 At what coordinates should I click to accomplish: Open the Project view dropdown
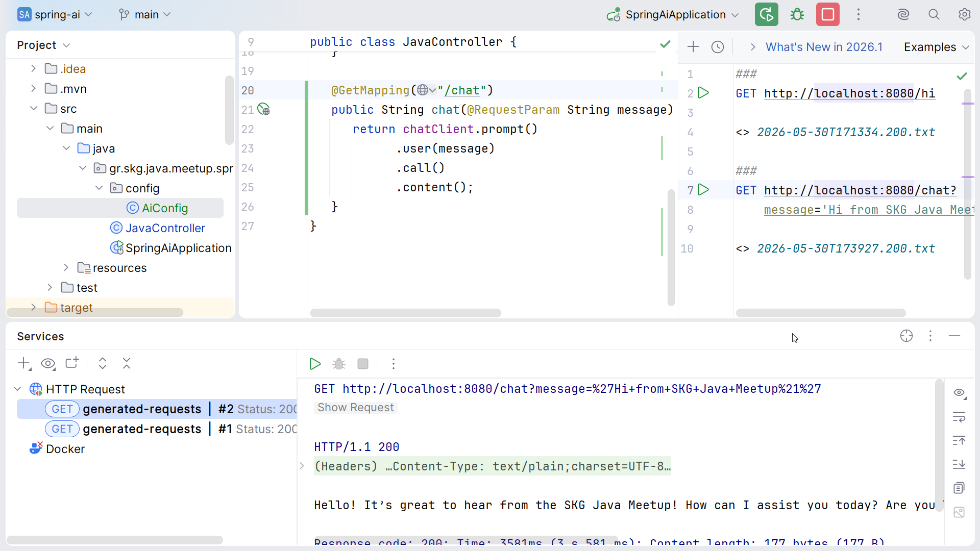click(x=43, y=45)
